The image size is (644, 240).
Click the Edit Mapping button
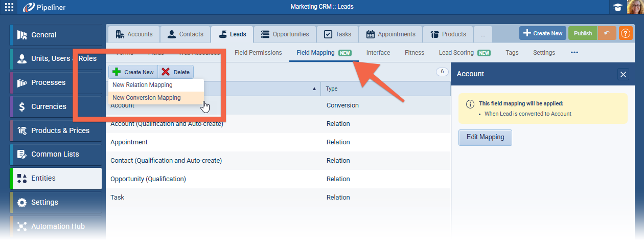click(485, 137)
